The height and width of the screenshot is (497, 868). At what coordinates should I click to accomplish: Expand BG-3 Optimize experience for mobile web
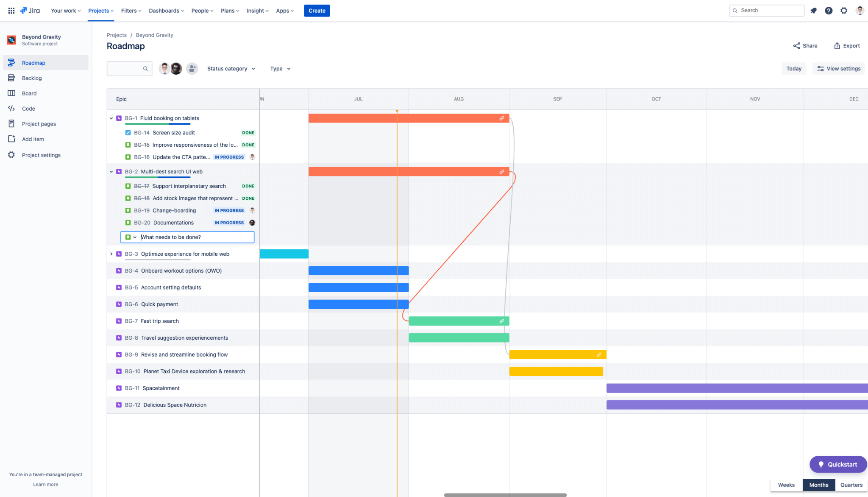[x=111, y=254]
